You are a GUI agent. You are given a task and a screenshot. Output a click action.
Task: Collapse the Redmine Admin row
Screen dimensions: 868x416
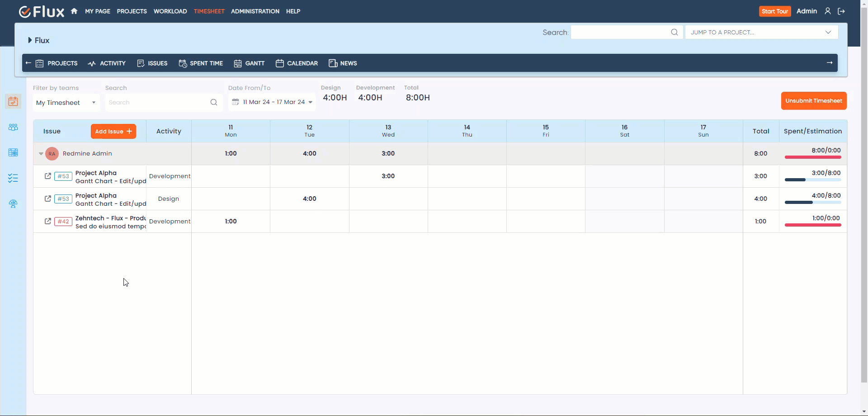point(41,154)
